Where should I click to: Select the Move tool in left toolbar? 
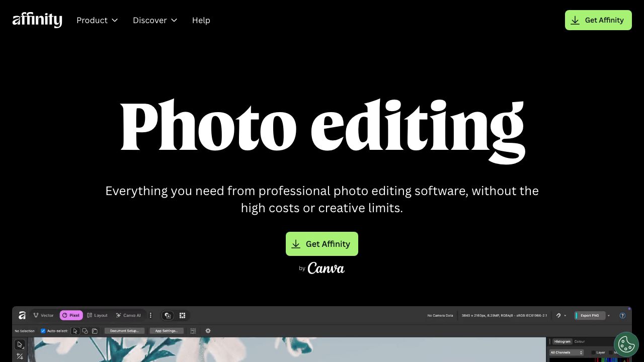pos(20,345)
